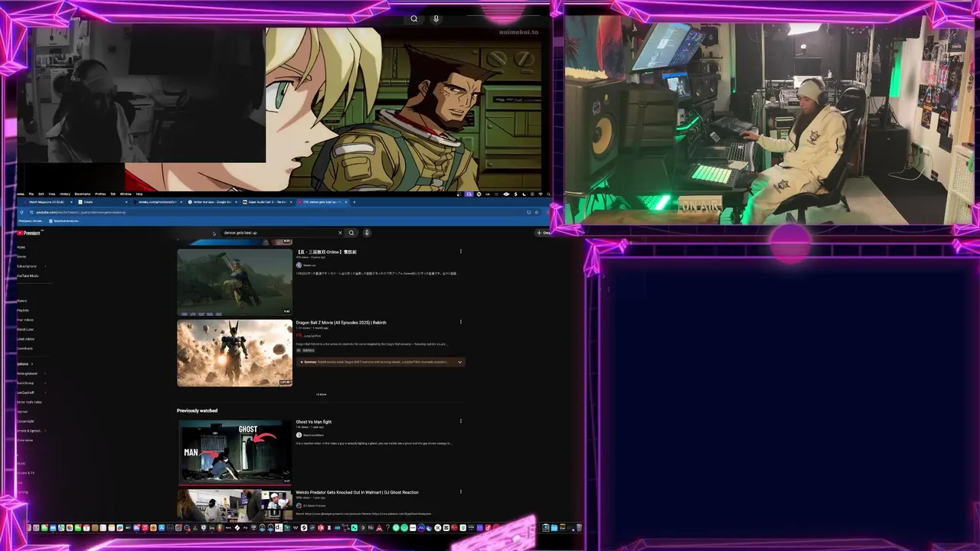This screenshot has width=980, height=551.
Task: Open the Dragon Ball Z Movie thumbnail
Action: click(x=234, y=353)
